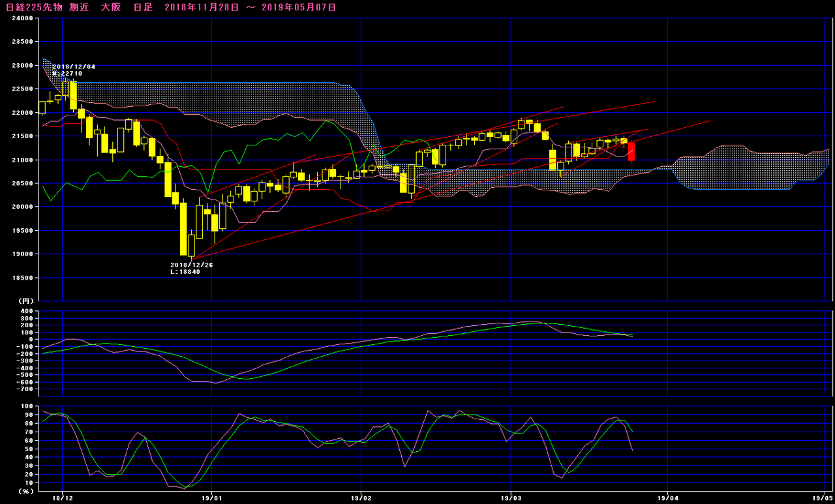Click the 23500 price axis label
Viewport: 835px width, 504px height.
coord(23,42)
